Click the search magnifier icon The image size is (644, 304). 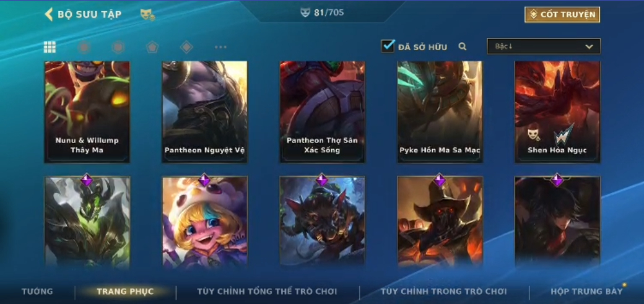click(463, 47)
